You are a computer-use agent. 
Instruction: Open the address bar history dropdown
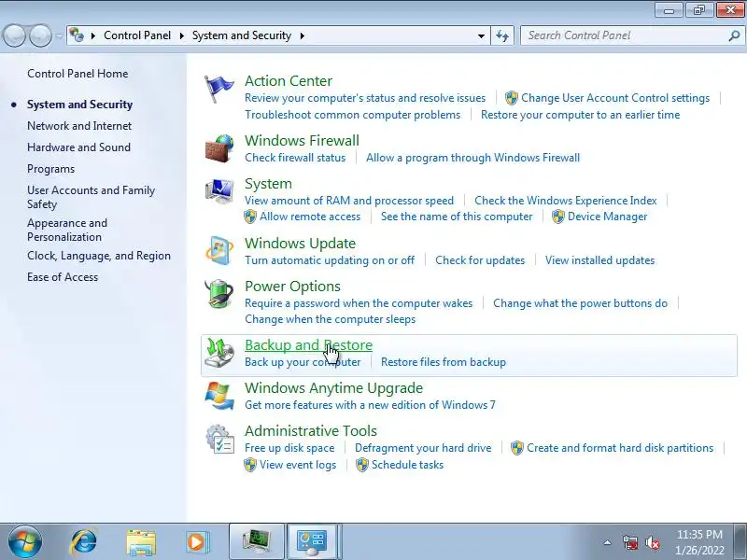click(481, 35)
